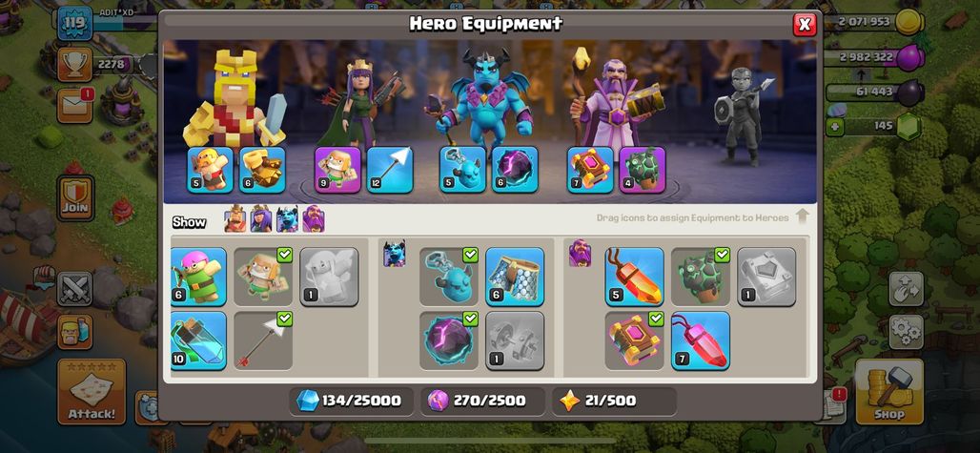Select the Frozen Arrow equipment on Archer Queen
This screenshot has width=980, height=453.
(x=390, y=170)
